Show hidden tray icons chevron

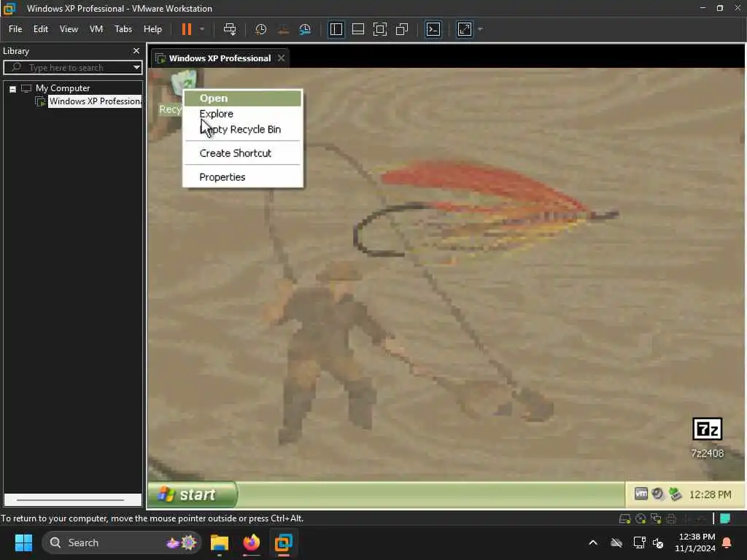(x=593, y=542)
